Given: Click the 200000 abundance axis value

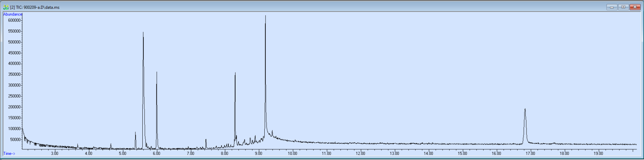Looking at the screenshot, I should pyautogui.click(x=14, y=107).
